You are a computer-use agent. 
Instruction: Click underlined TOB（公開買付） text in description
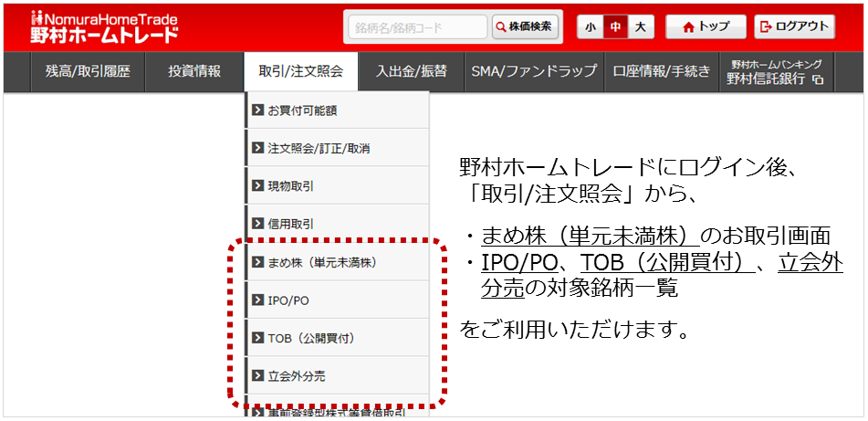(x=667, y=263)
